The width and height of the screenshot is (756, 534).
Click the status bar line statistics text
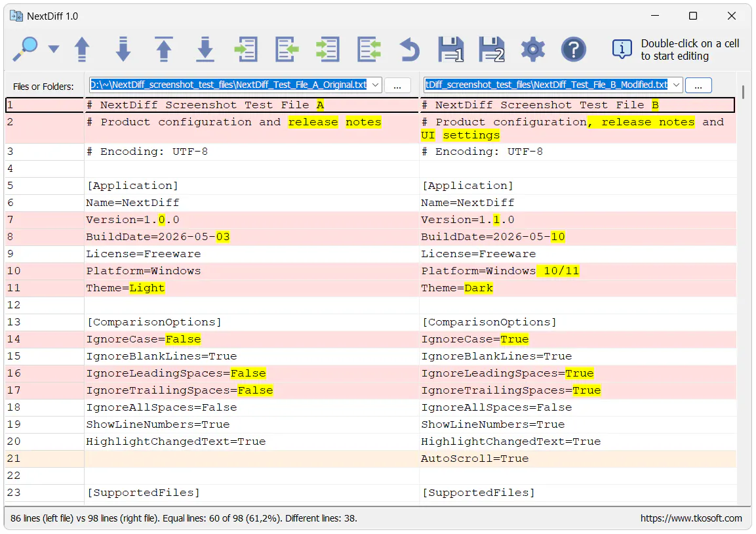(x=184, y=518)
